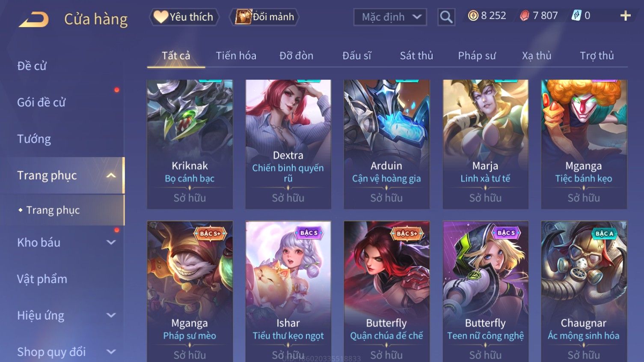Expand the Hiệu ứng sidebar section
The image size is (644, 362).
[x=111, y=315]
